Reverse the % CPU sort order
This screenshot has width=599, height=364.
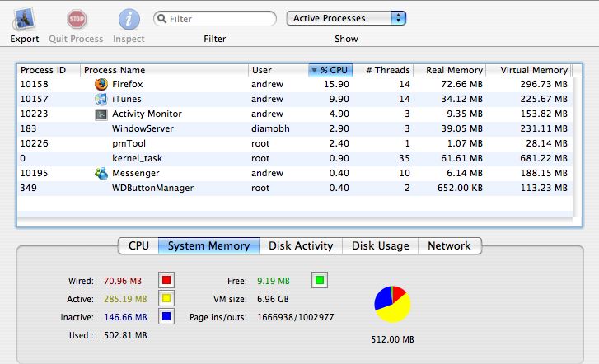tap(330, 70)
